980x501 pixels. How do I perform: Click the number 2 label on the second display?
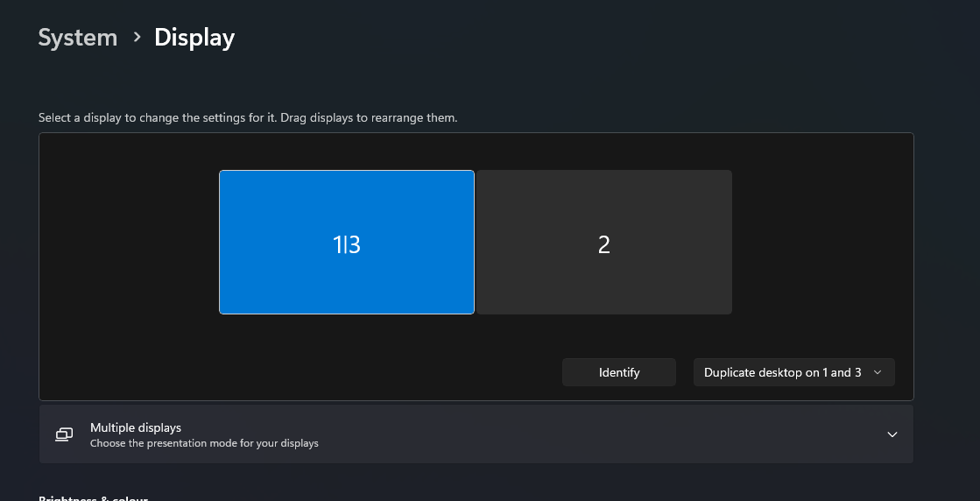604,244
